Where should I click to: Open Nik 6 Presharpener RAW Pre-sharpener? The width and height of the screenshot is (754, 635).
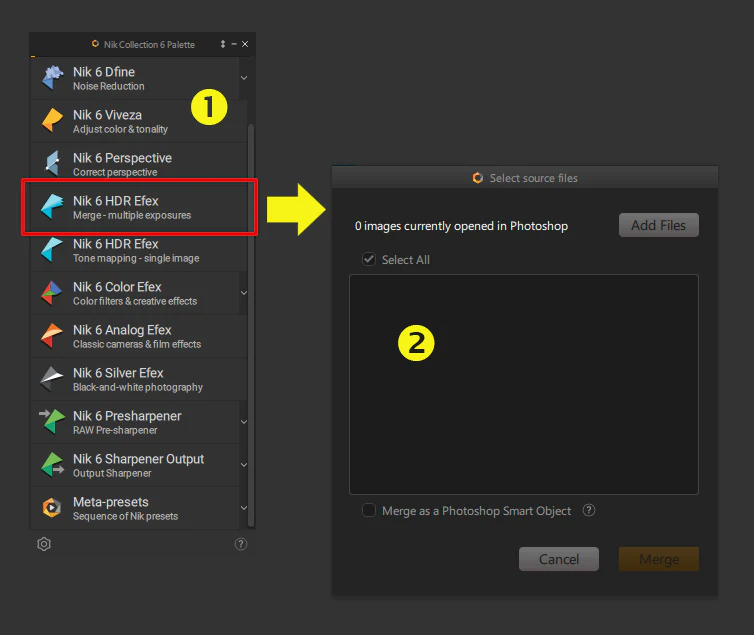point(135,422)
